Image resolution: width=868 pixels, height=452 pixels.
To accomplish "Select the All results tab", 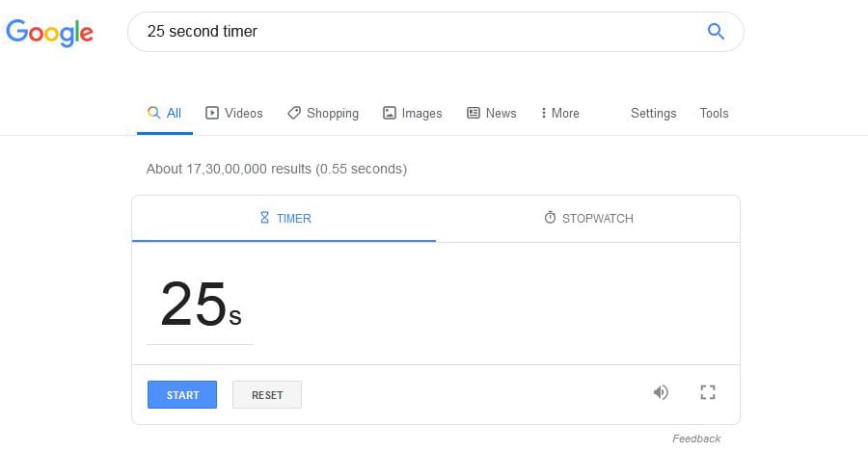I will (x=165, y=114).
